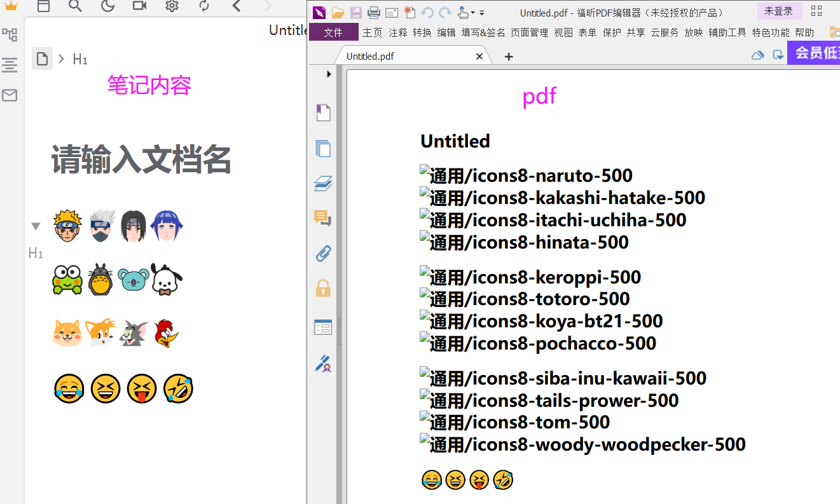Viewport: 840px width, 504px height.
Task: Click the create new PDF icon in Foxit
Action: [410, 12]
